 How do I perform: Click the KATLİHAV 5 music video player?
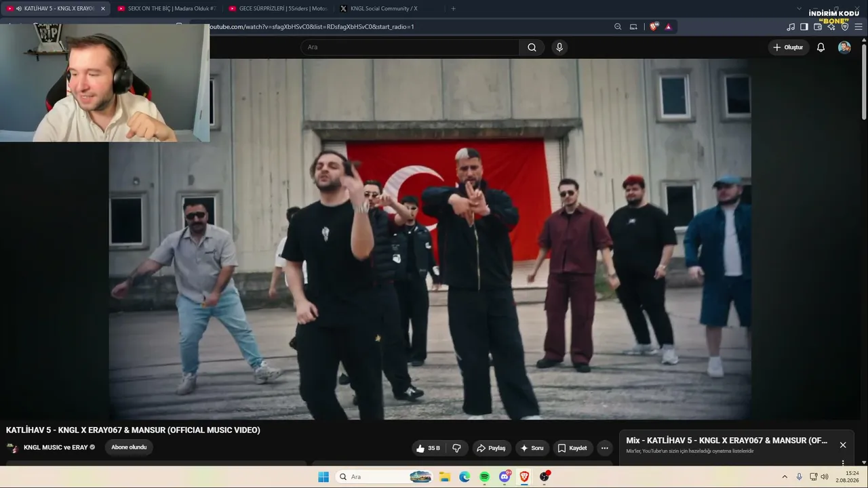click(x=430, y=239)
